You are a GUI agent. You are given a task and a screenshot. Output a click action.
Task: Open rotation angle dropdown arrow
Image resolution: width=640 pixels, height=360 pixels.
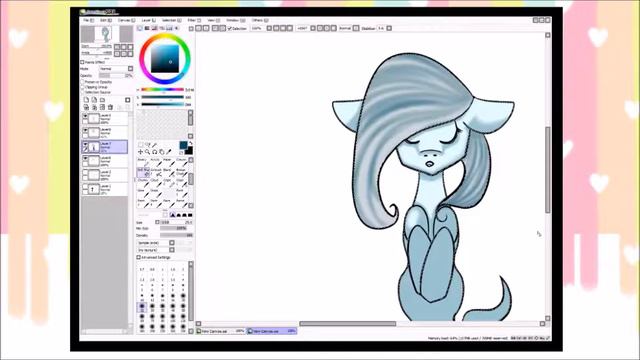point(313,28)
